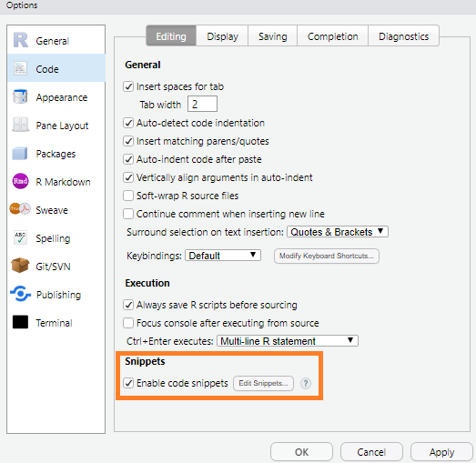
Task: Open the Keybindings Default dropdown
Action: click(223, 256)
